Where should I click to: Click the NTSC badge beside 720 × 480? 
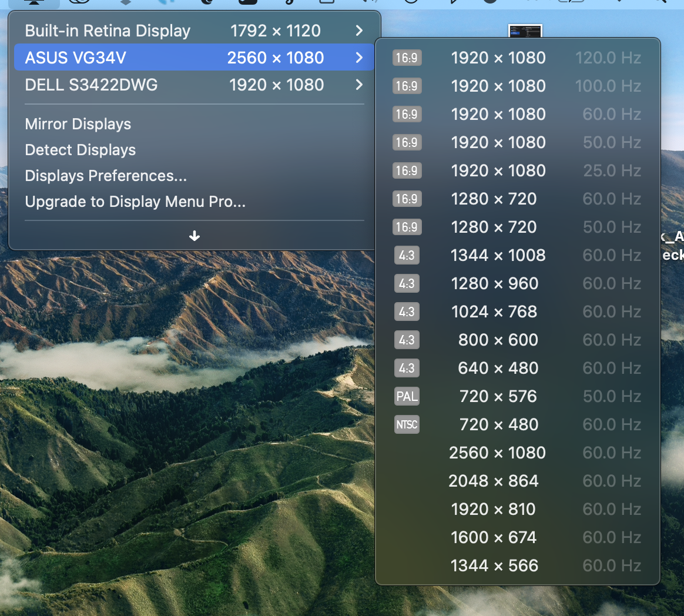click(x=407, y=424)
